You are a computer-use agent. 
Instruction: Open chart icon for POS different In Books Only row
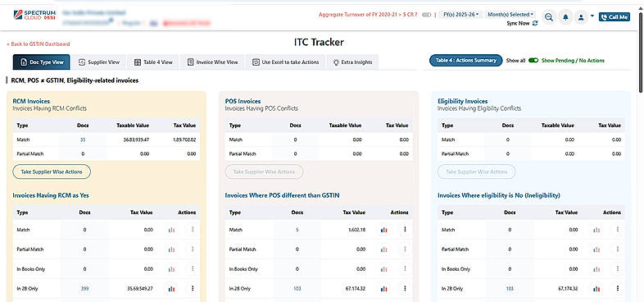pyautogui.click(x=384, y=269)
